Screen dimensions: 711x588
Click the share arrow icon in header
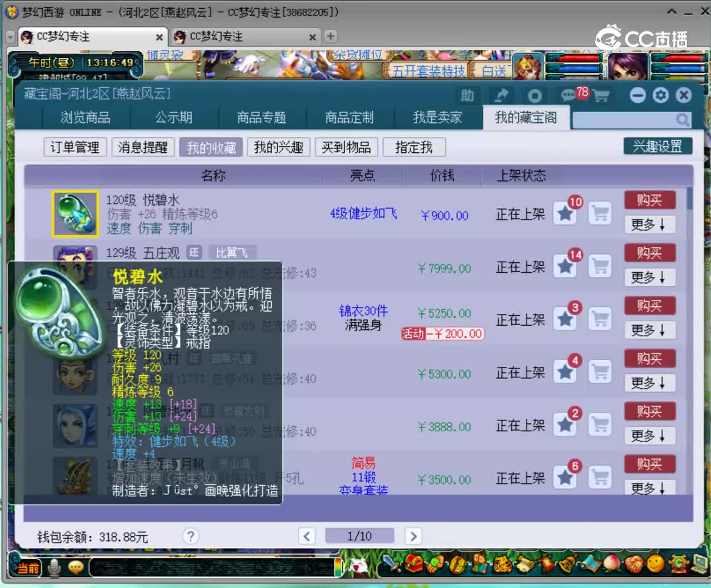pos(501,96)
